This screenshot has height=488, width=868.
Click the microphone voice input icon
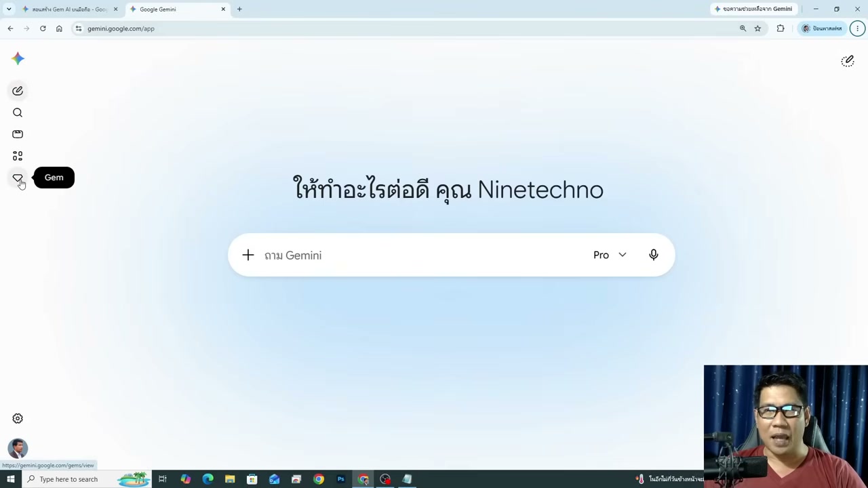point(654,255)
